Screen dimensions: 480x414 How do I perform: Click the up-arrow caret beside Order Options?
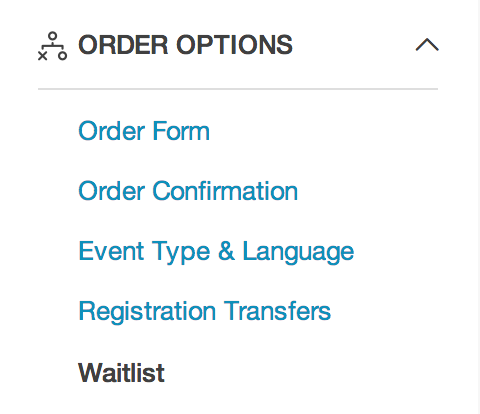(427, 45)
